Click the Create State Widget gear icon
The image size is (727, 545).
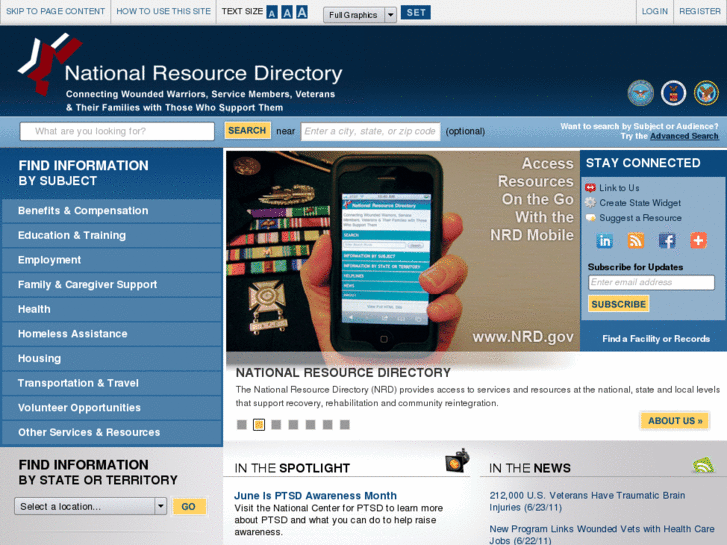click(x=590, y=203)
